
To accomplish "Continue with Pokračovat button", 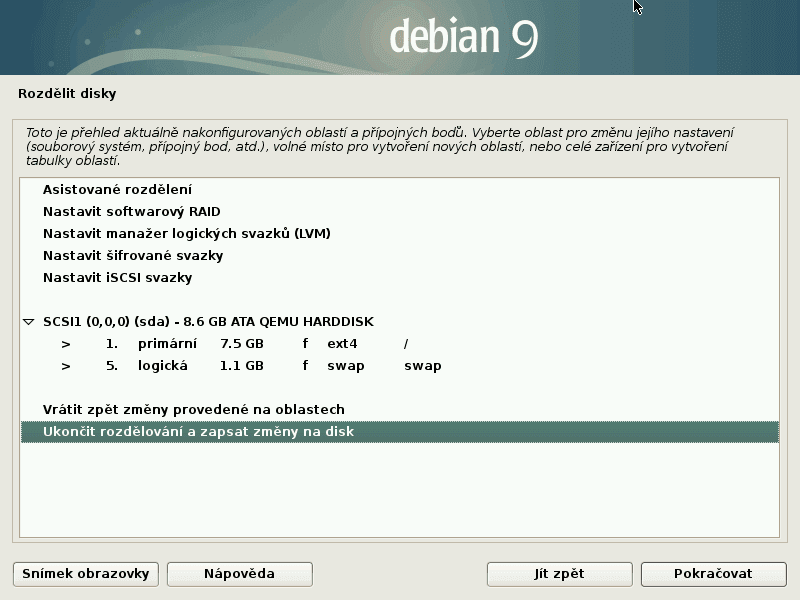I will click(x=714, y=574).
